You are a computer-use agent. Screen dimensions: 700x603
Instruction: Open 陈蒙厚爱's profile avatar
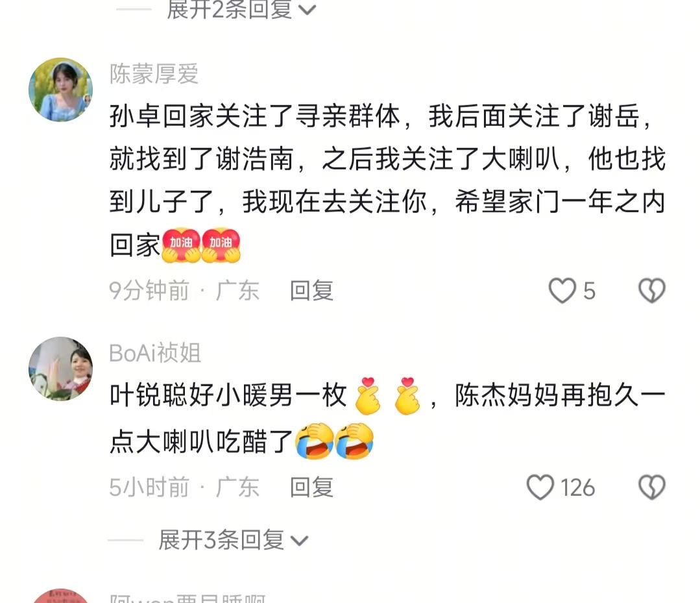pos(61,90)
